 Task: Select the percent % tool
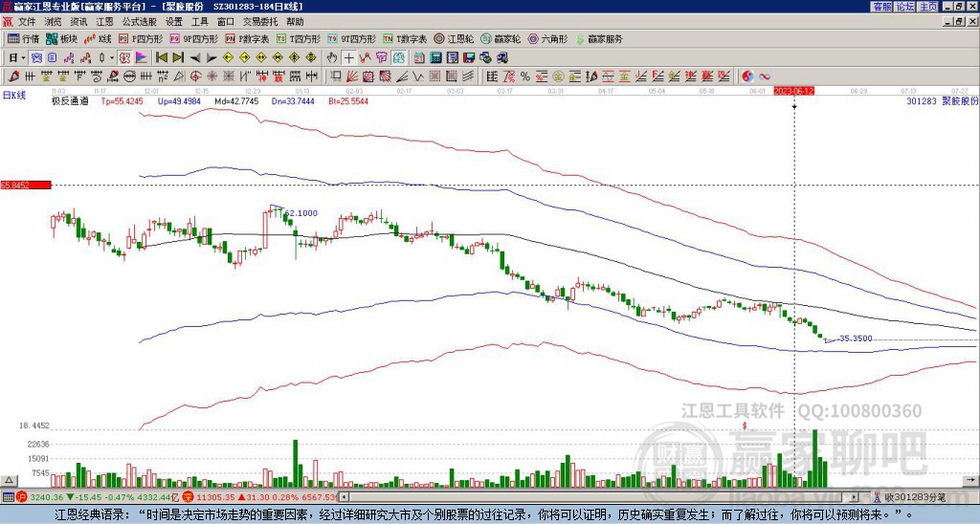coord(525,76)
